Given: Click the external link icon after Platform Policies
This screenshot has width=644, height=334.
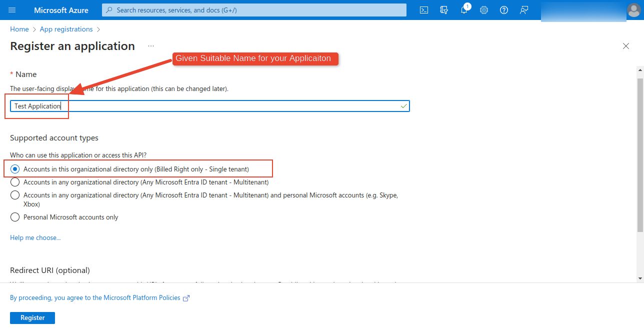Looking at the screenshot, I should pos(186,298).
